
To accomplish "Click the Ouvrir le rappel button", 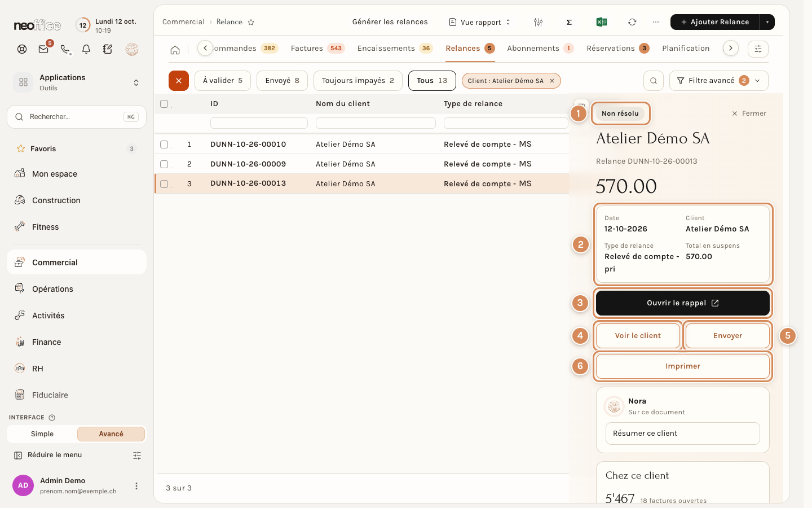I will point(683,303).
